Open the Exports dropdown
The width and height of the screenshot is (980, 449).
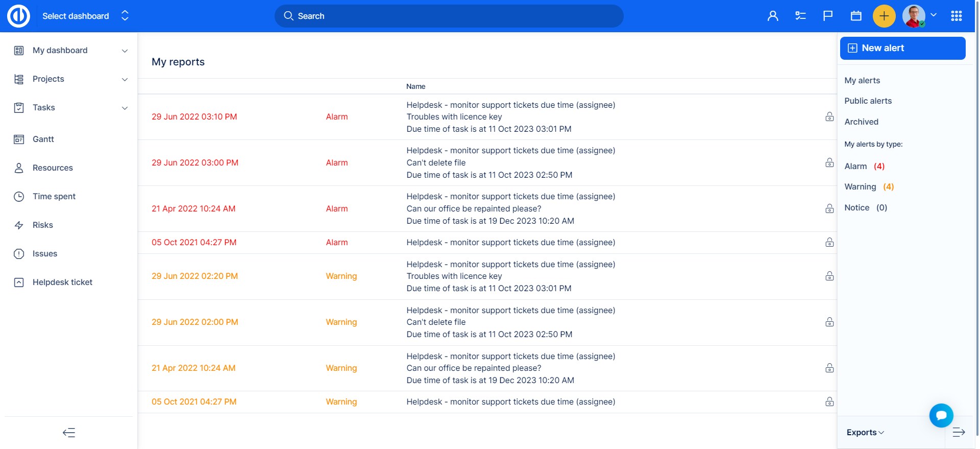(x=865, y=433)
